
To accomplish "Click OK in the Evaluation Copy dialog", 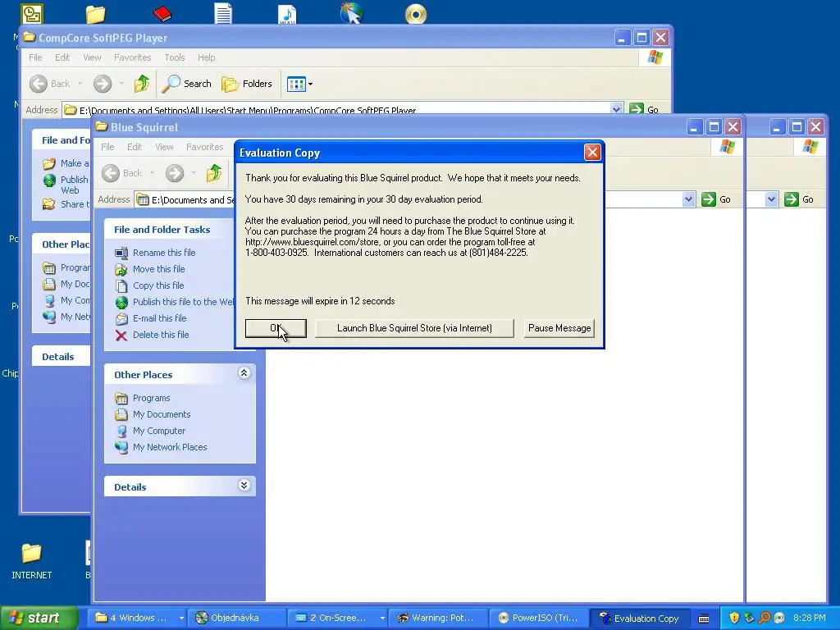I will click(x=276, y=328).
